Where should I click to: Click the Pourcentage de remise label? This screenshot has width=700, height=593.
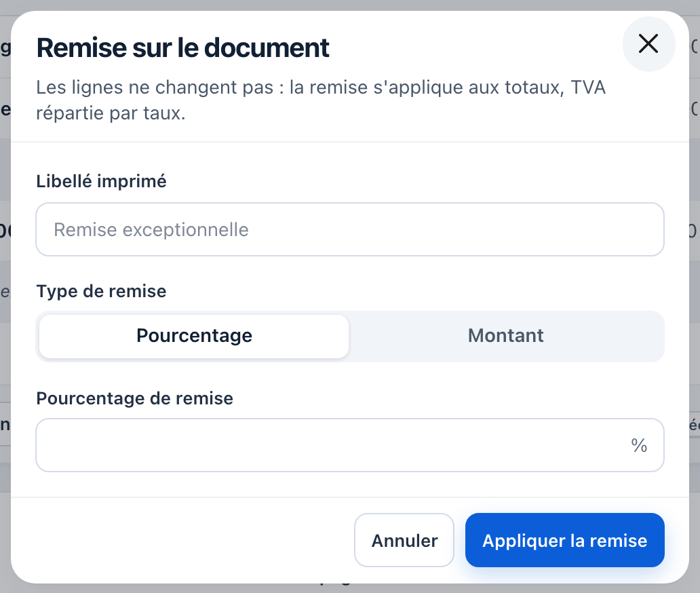[135, 398]
